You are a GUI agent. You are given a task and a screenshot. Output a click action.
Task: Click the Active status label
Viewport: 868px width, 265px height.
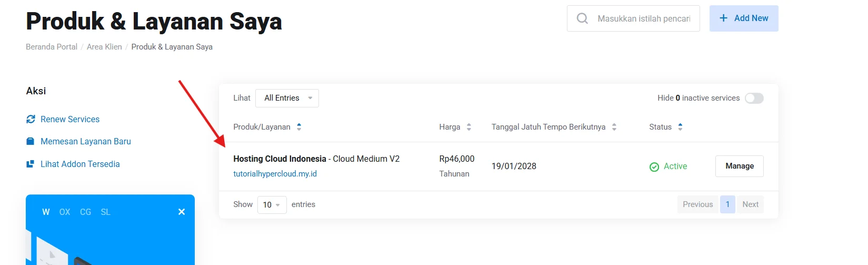(x=675, y=166)
